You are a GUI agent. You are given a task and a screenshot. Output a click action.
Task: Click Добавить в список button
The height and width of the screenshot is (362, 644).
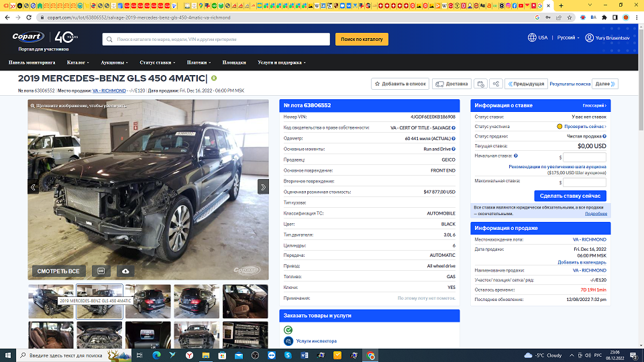(400, 84)
